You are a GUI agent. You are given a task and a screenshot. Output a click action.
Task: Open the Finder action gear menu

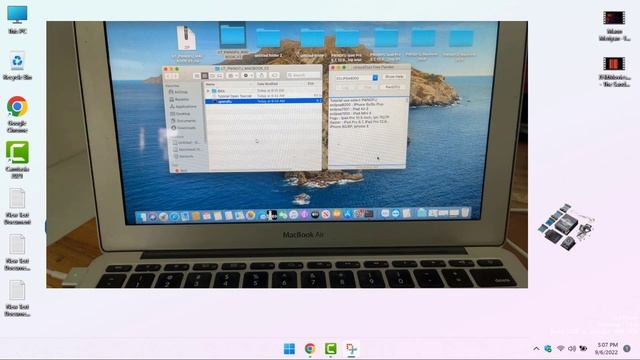tap(248, 76)
